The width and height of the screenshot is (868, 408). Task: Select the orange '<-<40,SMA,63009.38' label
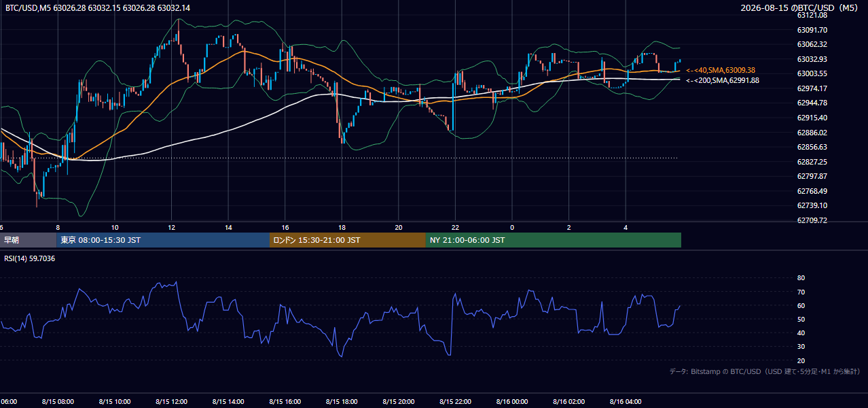coord(721,70)
